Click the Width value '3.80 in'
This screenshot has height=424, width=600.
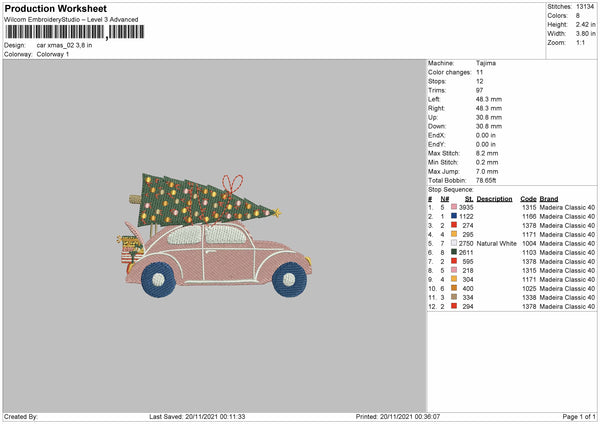[x=585, y=34]
